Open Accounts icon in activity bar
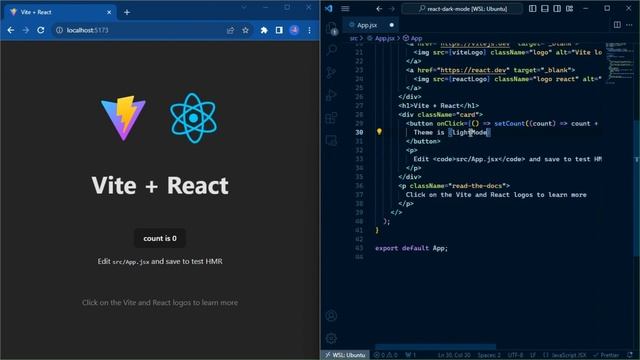 [331, 316]
